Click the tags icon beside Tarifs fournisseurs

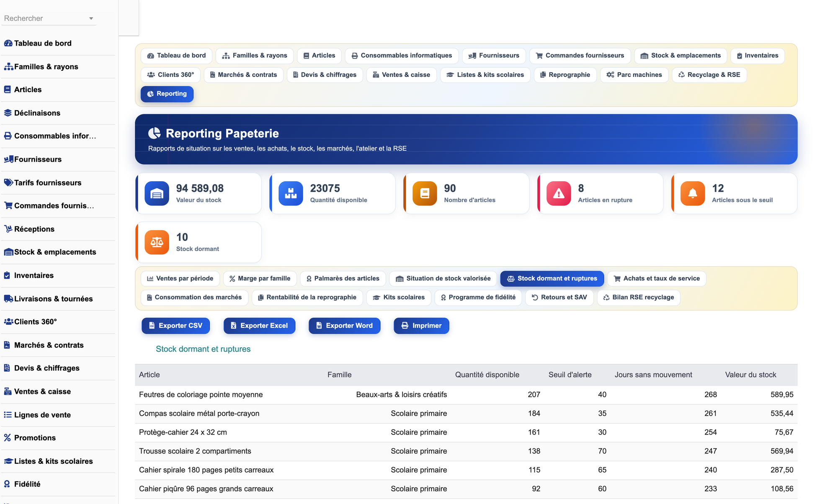tap(8, 183)
